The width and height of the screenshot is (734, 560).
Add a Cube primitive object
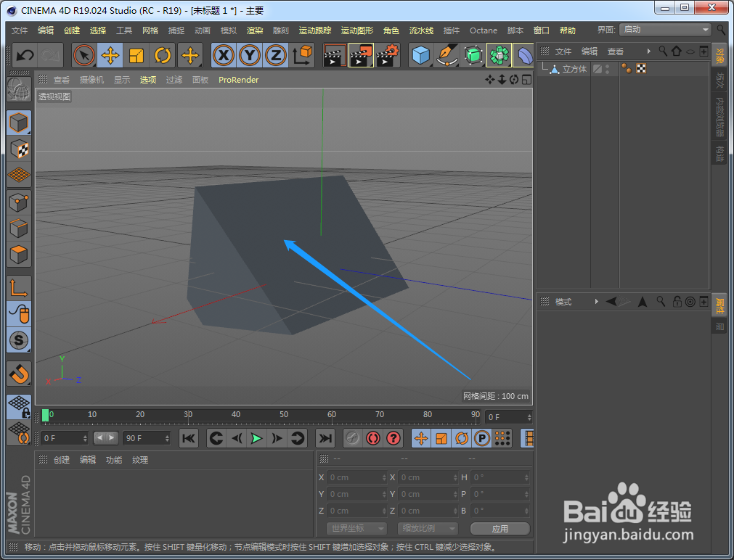coord(420,55)
